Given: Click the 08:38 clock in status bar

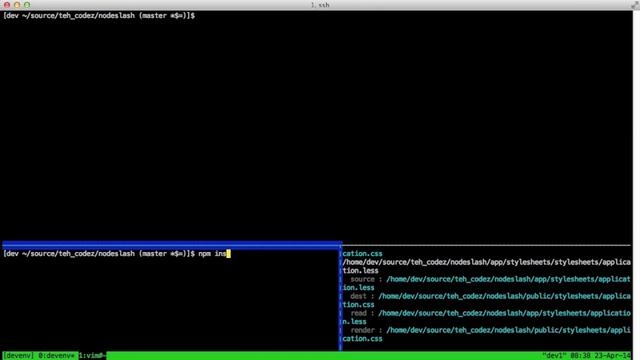Looking at the screenshot, I should click(580, 356).
